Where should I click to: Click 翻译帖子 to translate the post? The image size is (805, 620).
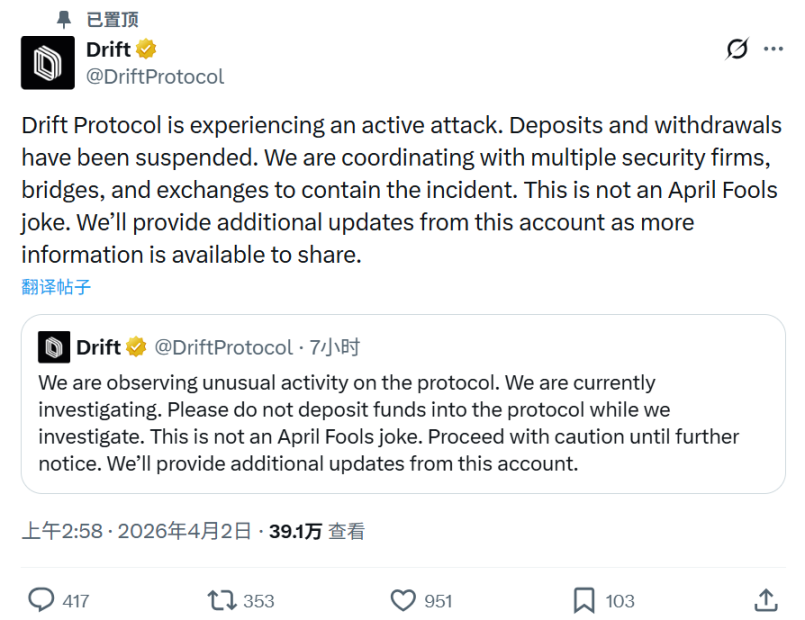click(56, 287)
